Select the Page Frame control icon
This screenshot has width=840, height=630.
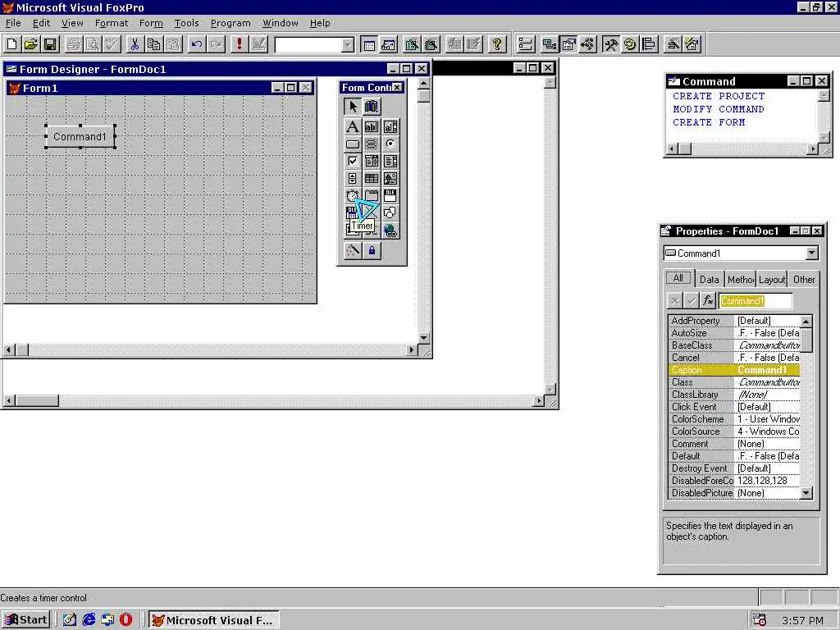[372, 195]
